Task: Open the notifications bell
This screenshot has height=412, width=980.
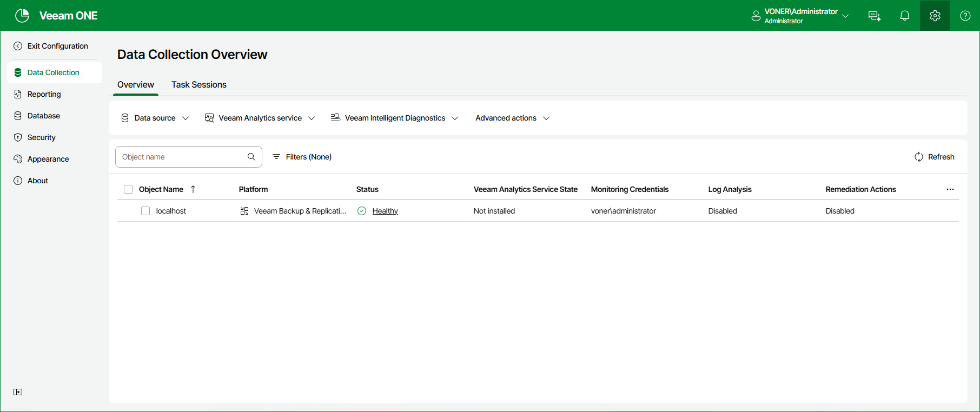Action: point(905,16)
